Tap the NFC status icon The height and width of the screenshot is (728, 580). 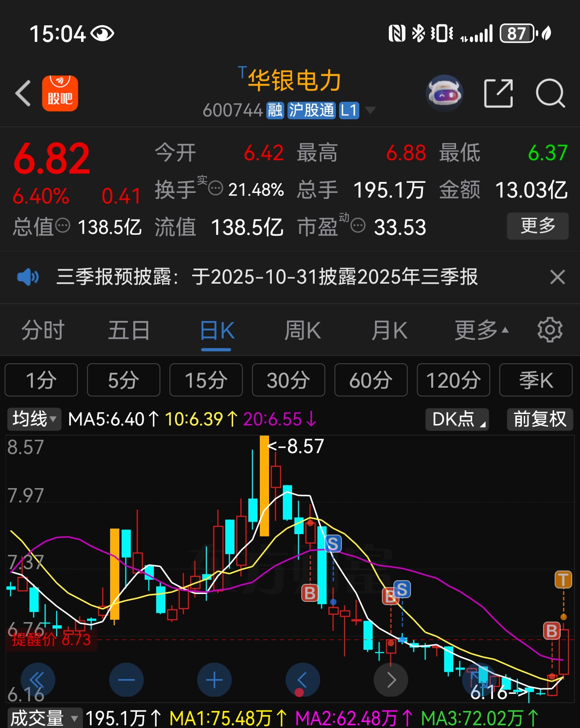(x=397, y=33)
